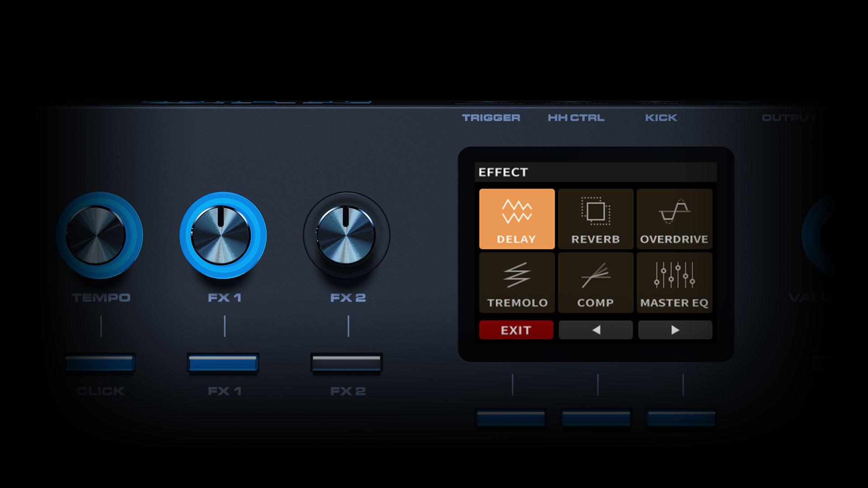Open the Master EQ tile
This screenshot has width=868, height=488.
click(x=674, y=282)
